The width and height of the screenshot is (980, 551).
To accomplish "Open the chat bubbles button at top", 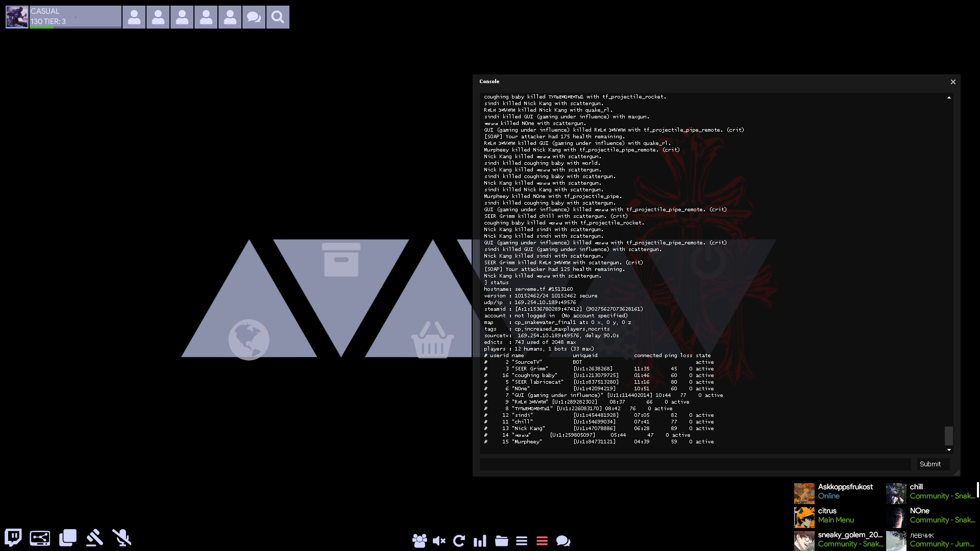I will point(254,17).
